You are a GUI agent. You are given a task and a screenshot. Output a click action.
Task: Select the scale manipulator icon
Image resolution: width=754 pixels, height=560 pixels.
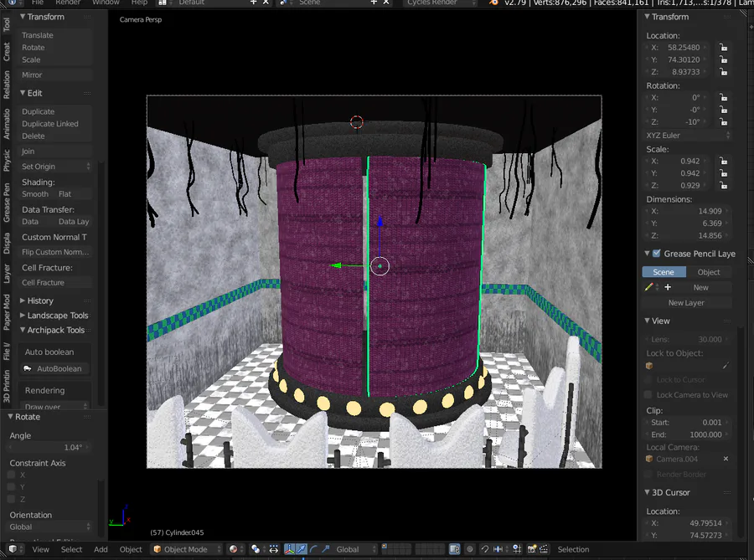coord(326,549)
